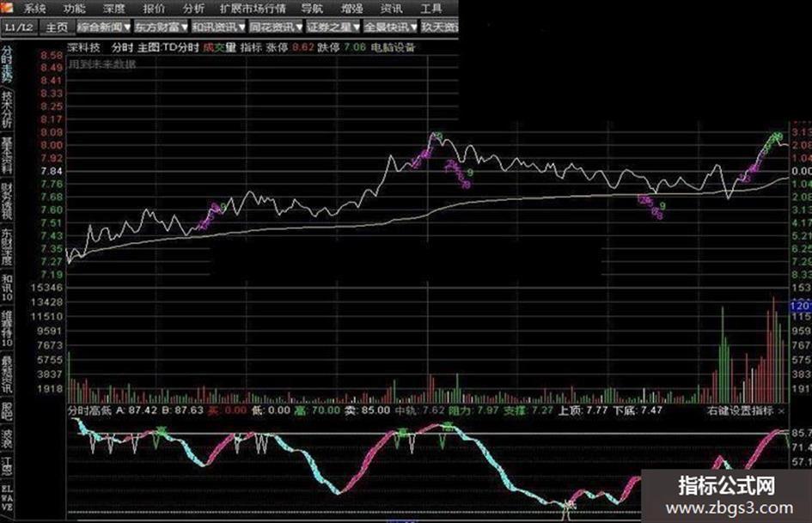This screenshot has width=812, height=523.
Task: Click the 高: 70.00 indicator value
Action: click(317, 410)
